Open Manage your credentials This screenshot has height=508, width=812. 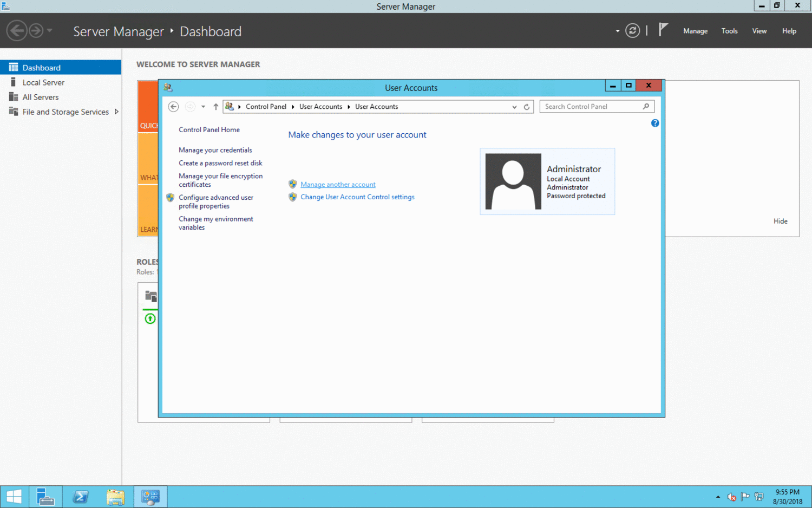point(215,150)
